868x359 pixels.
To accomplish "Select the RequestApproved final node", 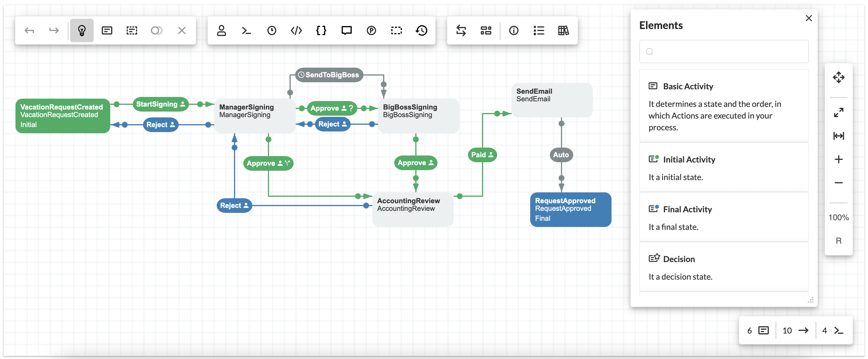I will click(571, 208).
